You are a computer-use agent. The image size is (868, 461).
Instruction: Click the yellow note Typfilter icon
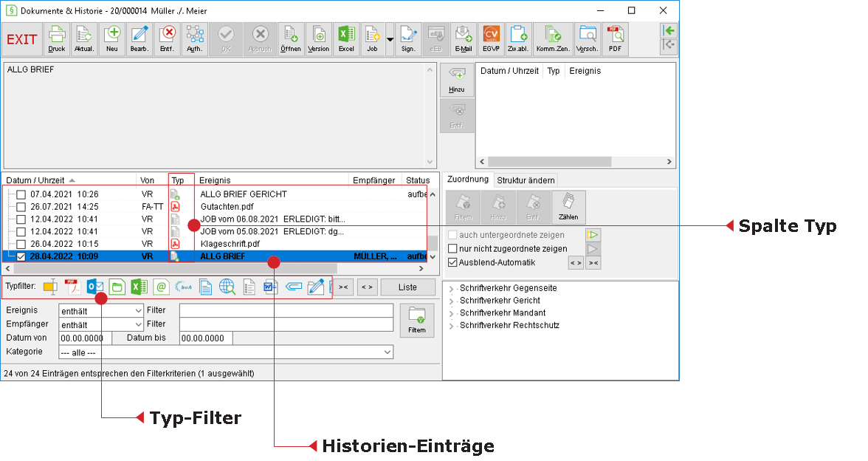(50, 287)
